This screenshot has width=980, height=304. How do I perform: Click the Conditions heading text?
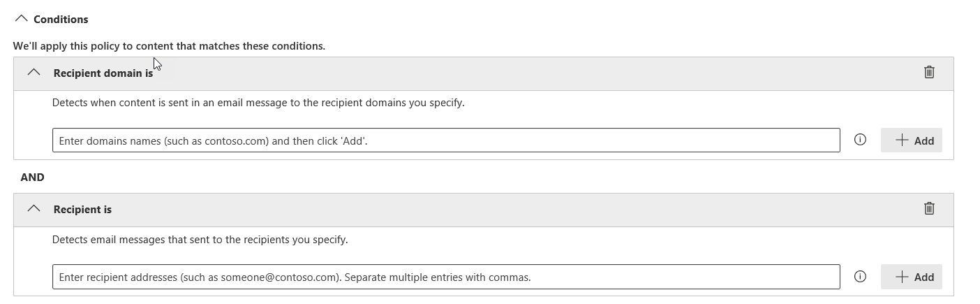(61, 20)
